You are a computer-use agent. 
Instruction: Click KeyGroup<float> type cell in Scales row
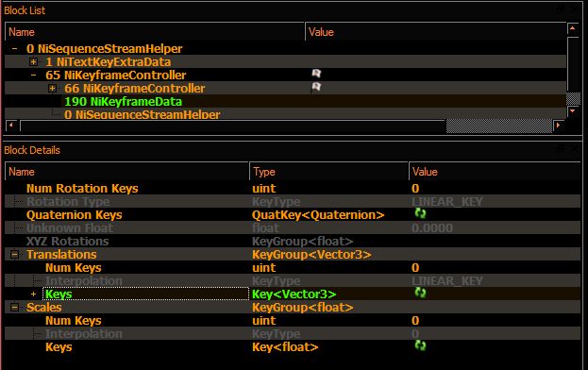pos(302,308)
